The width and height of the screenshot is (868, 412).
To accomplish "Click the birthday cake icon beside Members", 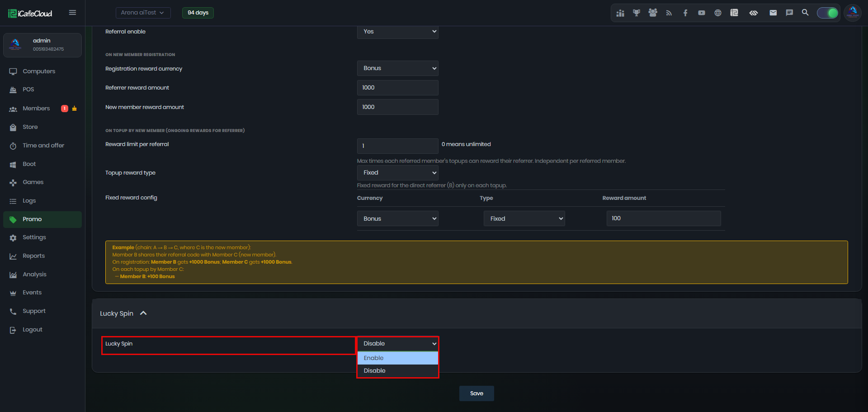I will tap(75, 109).
